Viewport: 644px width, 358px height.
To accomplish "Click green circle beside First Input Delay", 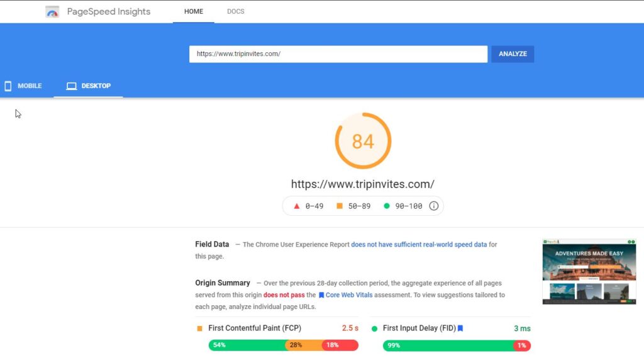I will 374,328.
